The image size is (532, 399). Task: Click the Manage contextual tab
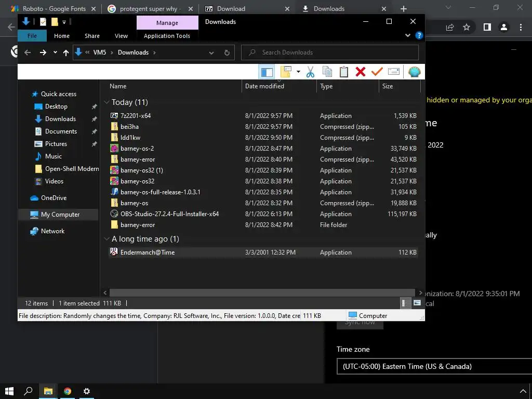click(167, 23)
